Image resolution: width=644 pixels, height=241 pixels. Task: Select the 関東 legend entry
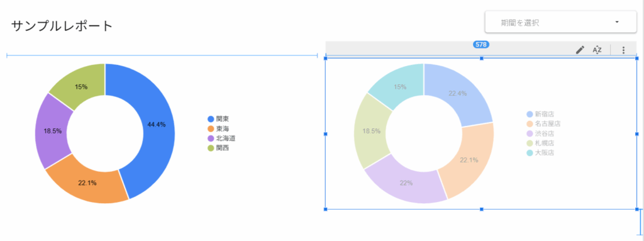[x=218, y=119]
